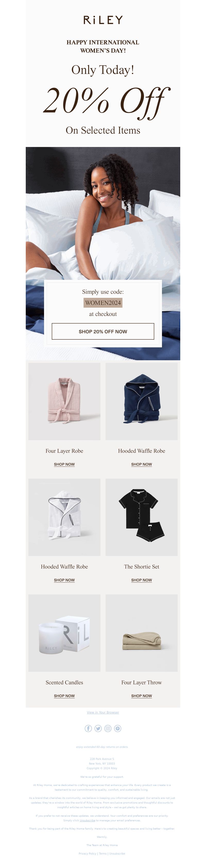Visit Riley's Instagram via camera icon

pos(108,728)
